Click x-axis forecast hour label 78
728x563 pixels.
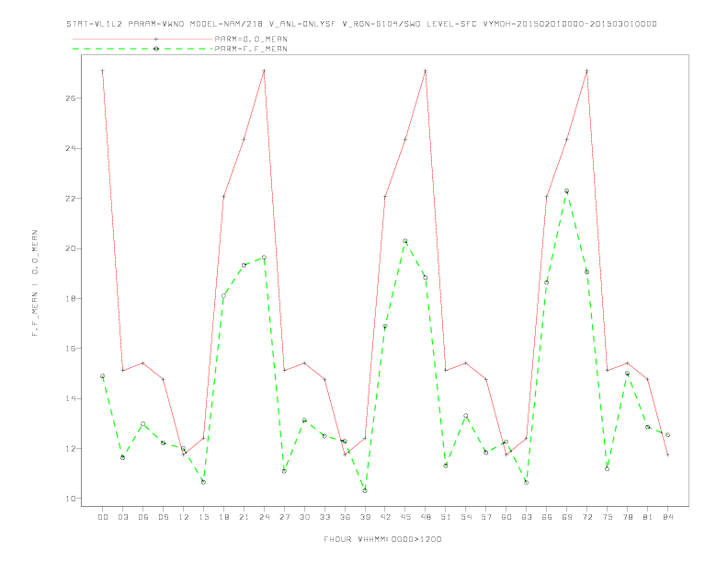627,517
